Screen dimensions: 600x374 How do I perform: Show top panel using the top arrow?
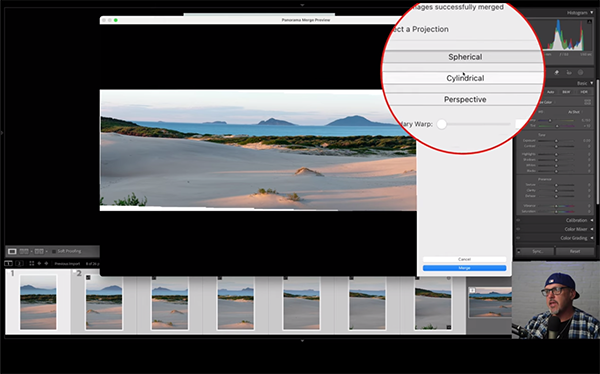click(302, 5)
